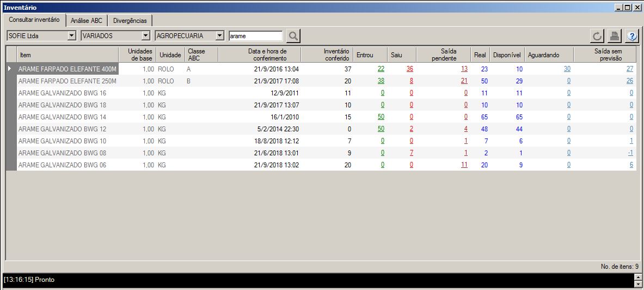The image size is (644, 290).
Task: Open the Aguardando value 30 link
Action: pos(567,69)
